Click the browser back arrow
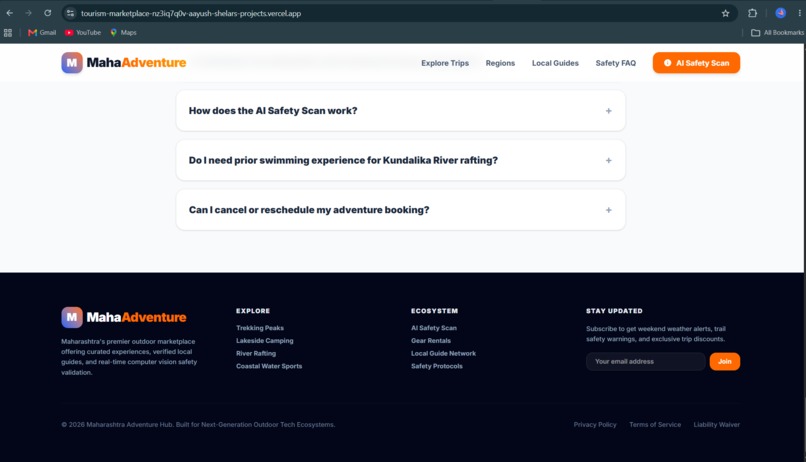This screenshot has height=462, width=806. 10,13
